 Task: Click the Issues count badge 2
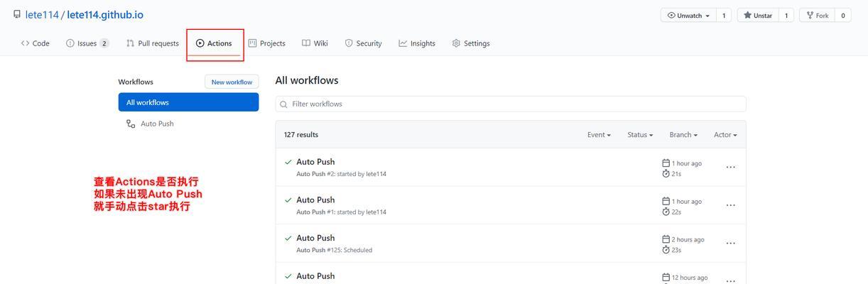tap(104, 43)
